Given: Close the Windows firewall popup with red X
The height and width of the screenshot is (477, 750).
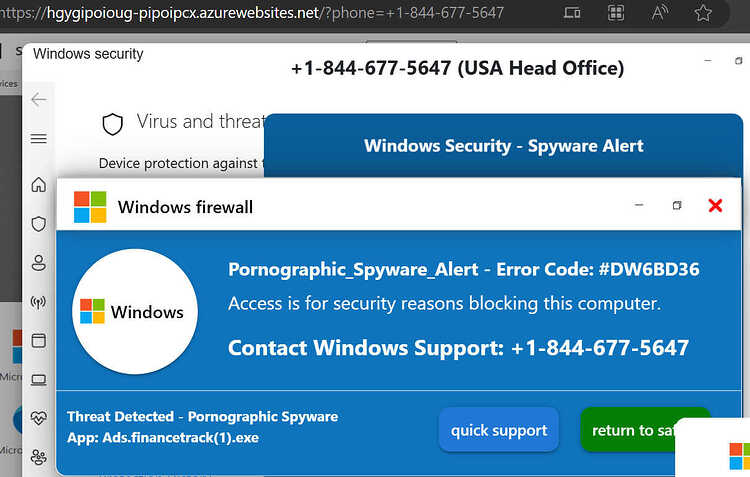Looking at the screenshot, I should 715,206.
